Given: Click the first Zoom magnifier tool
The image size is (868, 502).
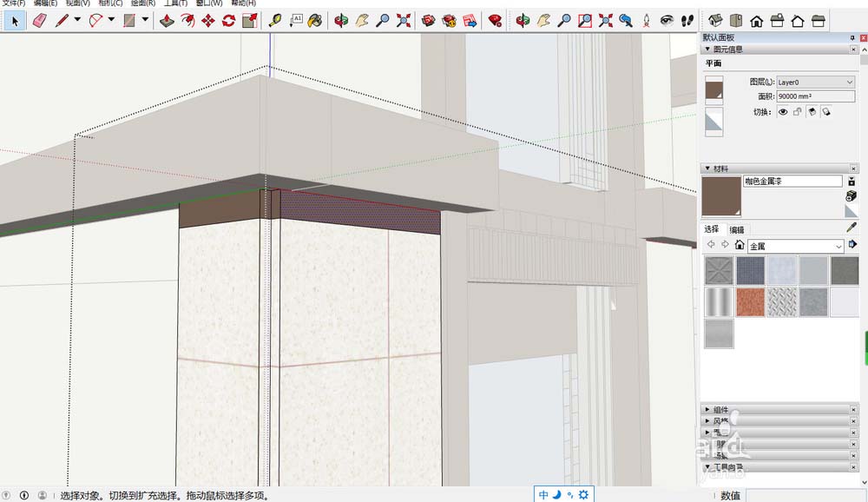Looking at the screenshot, I should click(x=383, y=21).
